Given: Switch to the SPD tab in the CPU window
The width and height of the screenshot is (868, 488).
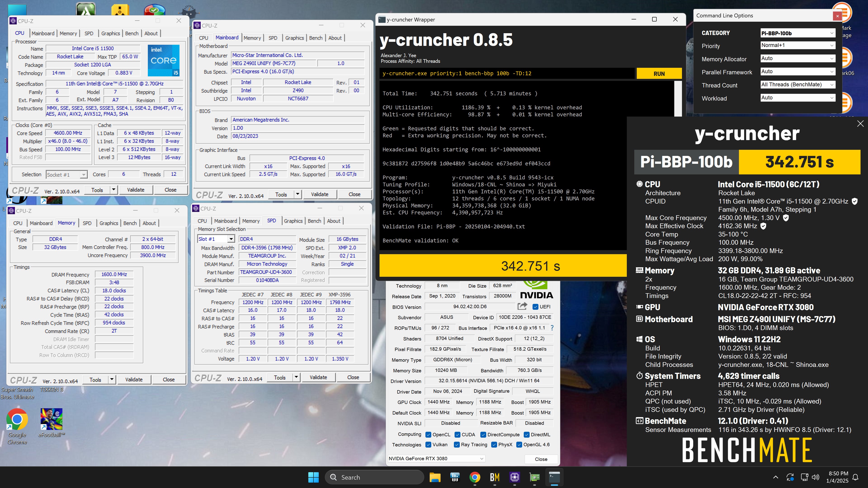Looking at the screenshot, I should tap(89, 33).
